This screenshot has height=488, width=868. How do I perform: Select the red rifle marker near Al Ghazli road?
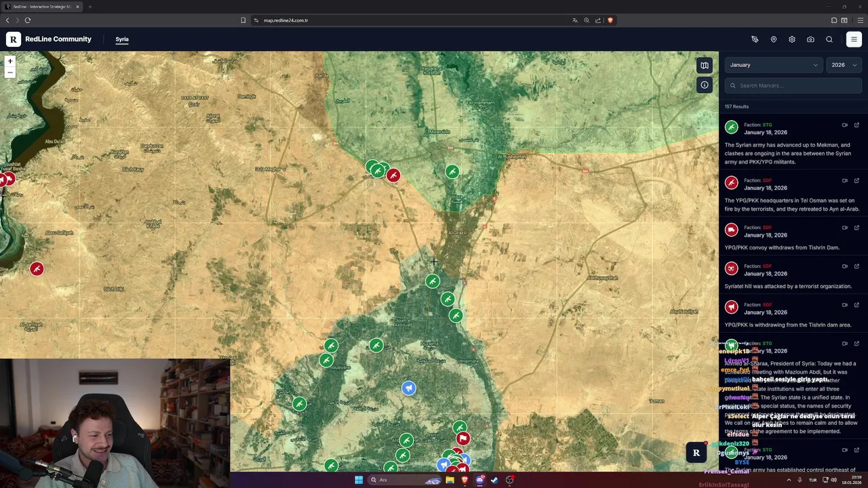[393, 176]
